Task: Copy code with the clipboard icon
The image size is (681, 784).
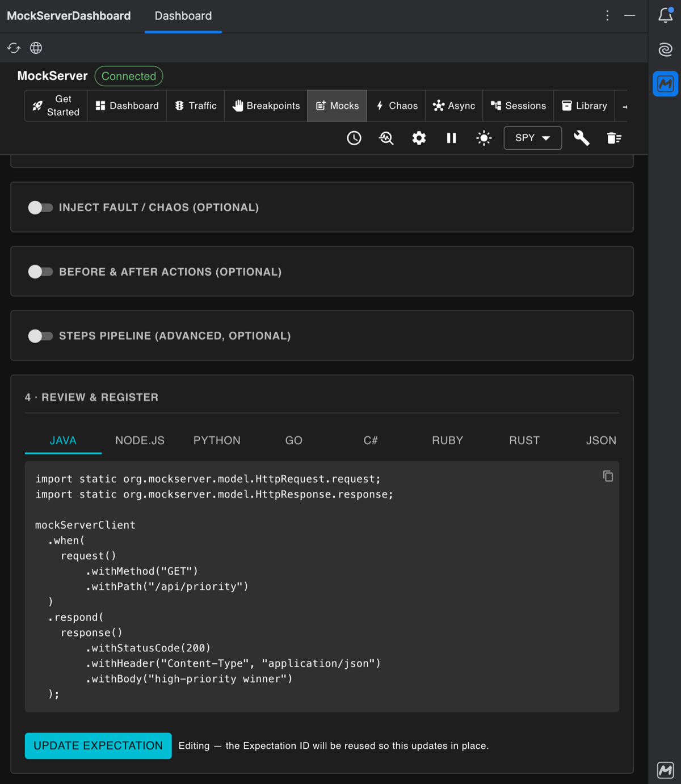Action: click(x=608, y=476)
